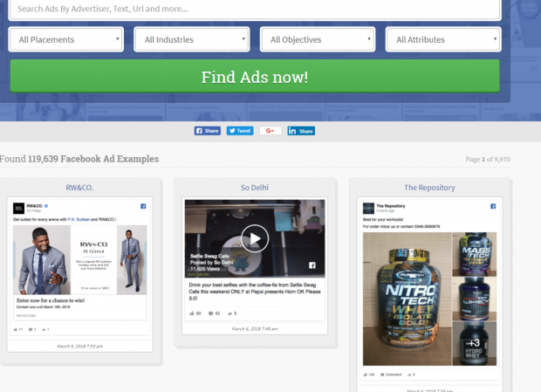Expand the All Objectives dropdown

click(318, 39)
